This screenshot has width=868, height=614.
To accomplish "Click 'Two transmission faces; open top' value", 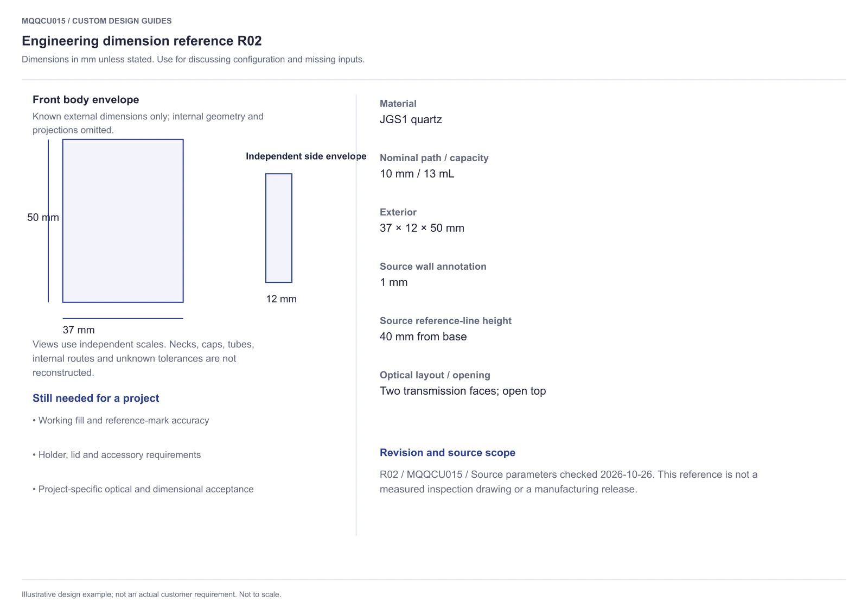I will click(x=463, y=391).
